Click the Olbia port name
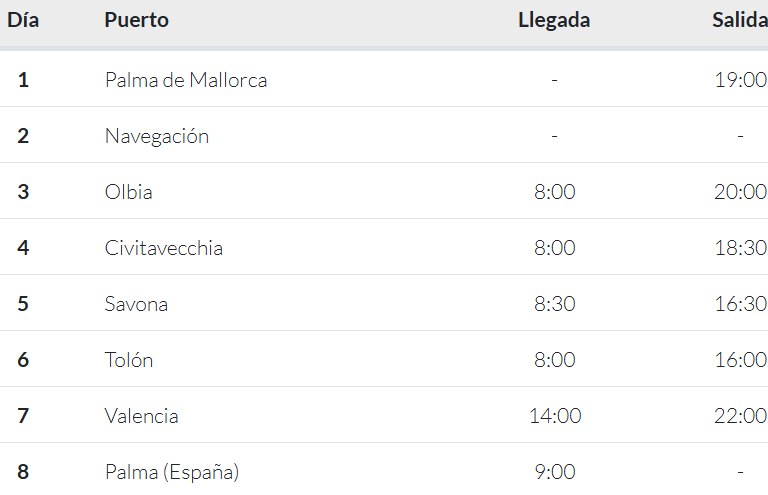Viewport: 768px width, 495px height. [128, 192]
